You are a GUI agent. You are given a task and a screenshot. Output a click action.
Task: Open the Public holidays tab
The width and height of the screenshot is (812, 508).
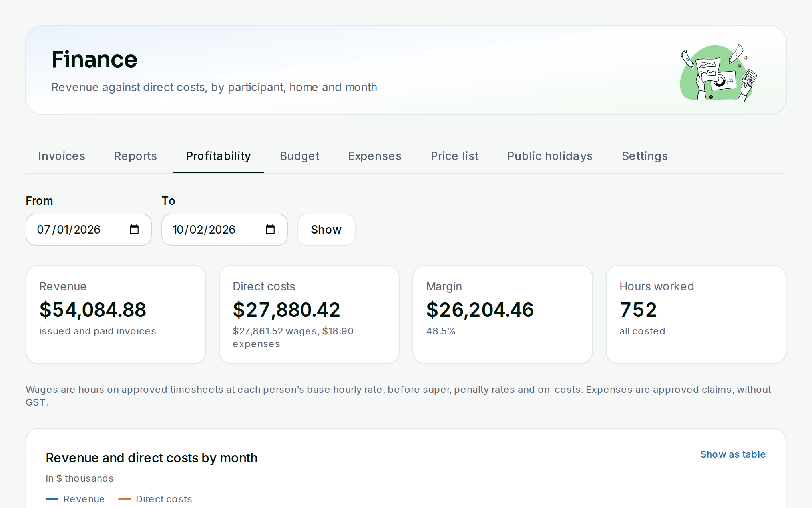tap(550, 156)
